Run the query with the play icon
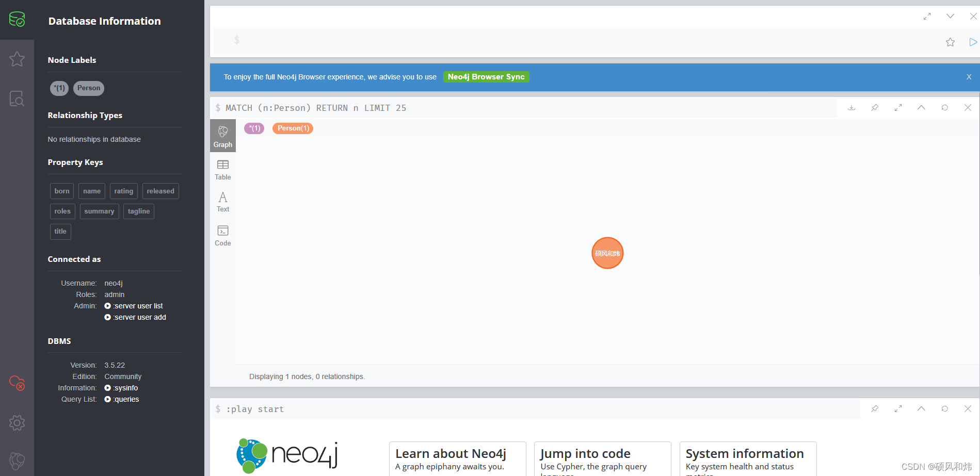The height and width of the screenshot is (476, 980). click(x=973, y=42)
